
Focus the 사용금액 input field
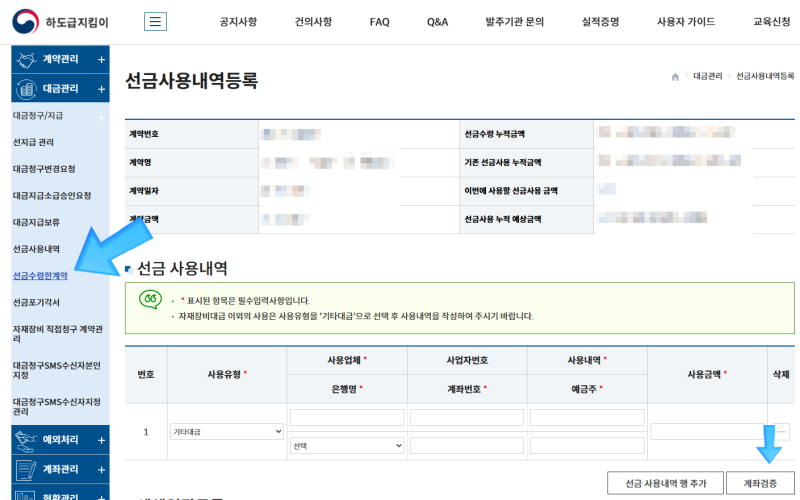(706, 432)
